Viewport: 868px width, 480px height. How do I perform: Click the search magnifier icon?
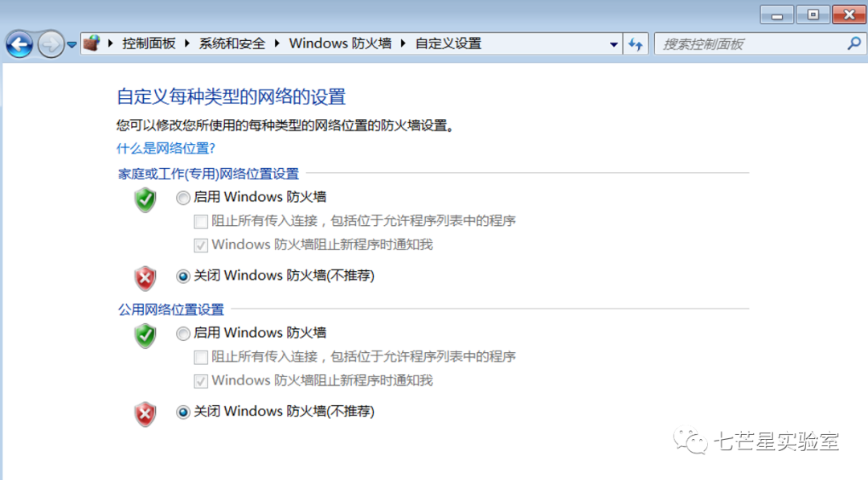(x=854, y=43)
